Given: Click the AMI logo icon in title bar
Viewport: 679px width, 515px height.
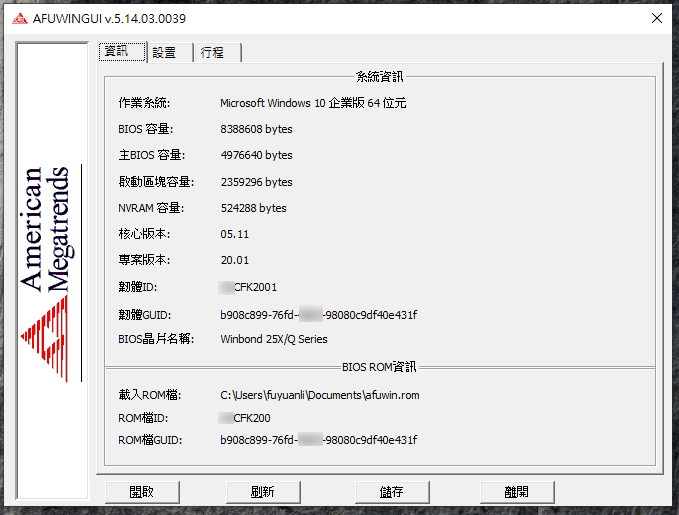Looking at the screenshot, I should pos(19,19).
